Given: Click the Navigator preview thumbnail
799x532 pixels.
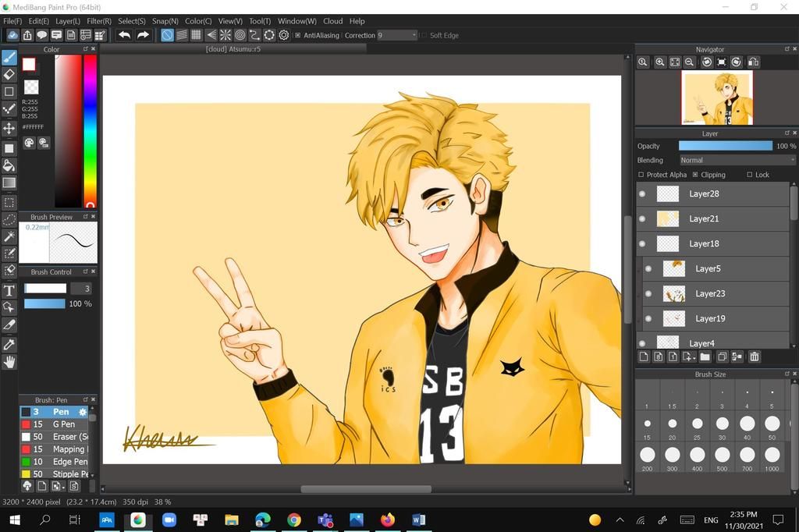Looking at the screenshot, I should click(x=717, y=98).
